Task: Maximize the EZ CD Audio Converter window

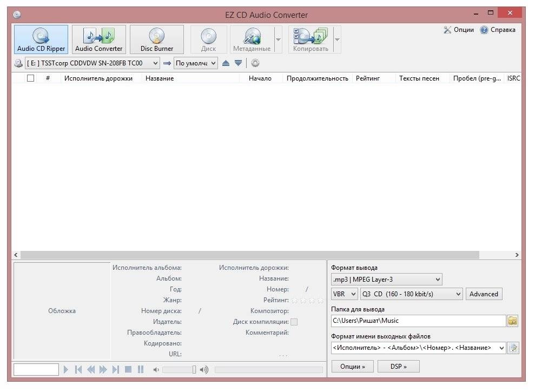Action: tap(490, 14)
